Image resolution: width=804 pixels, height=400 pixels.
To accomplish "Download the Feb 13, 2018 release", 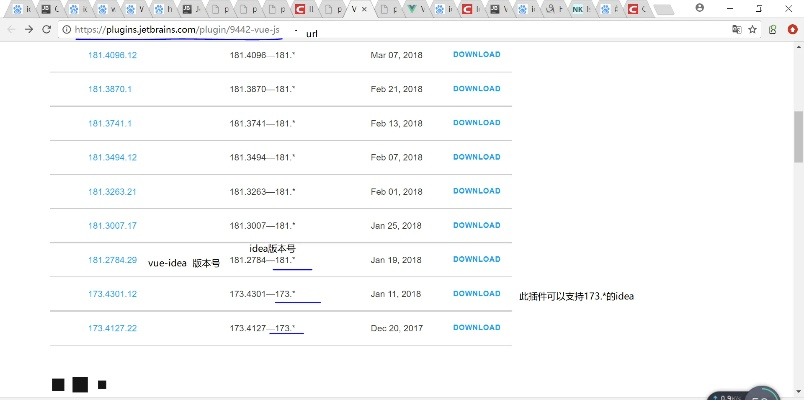I will point(477,123).
